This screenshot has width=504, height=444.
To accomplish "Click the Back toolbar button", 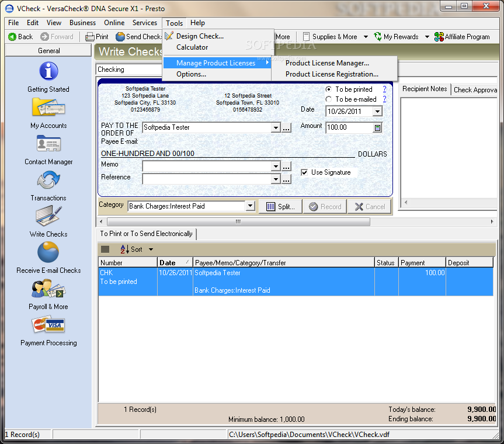I will pos(20,37).
